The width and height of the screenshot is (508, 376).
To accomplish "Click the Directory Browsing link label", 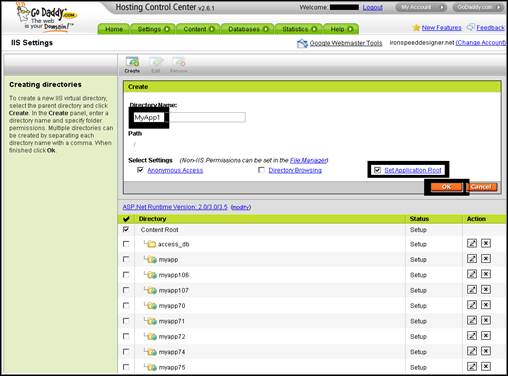I will pos(295,170).
